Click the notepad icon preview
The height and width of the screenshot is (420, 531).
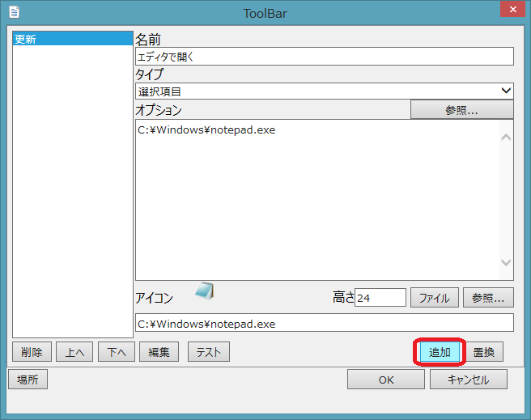click(205, 291)
